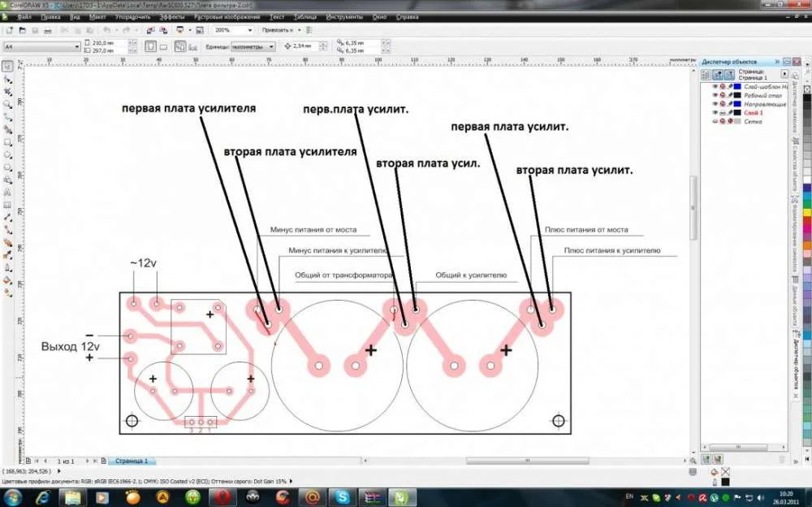Select Слой 1 layer name
This screenshot has height=507, width=812.
pos(754,112)
